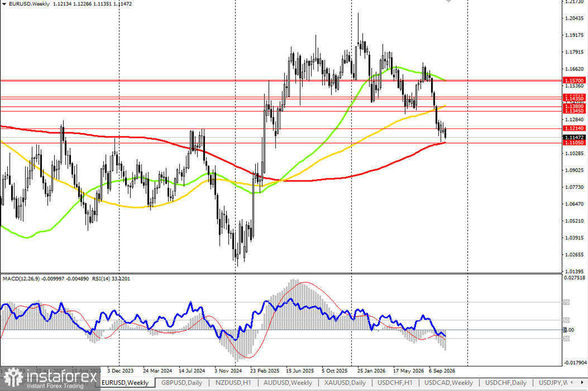Viewport: 588px width, 391px height.
Task: Switch to the USDCHF,H1 chart tab
Action: point(395,383)
